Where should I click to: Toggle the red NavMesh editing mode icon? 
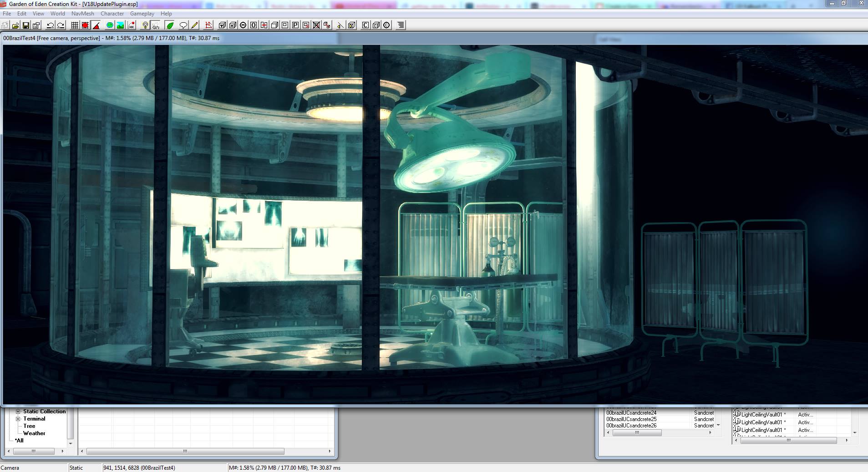(x=208, y=25)
